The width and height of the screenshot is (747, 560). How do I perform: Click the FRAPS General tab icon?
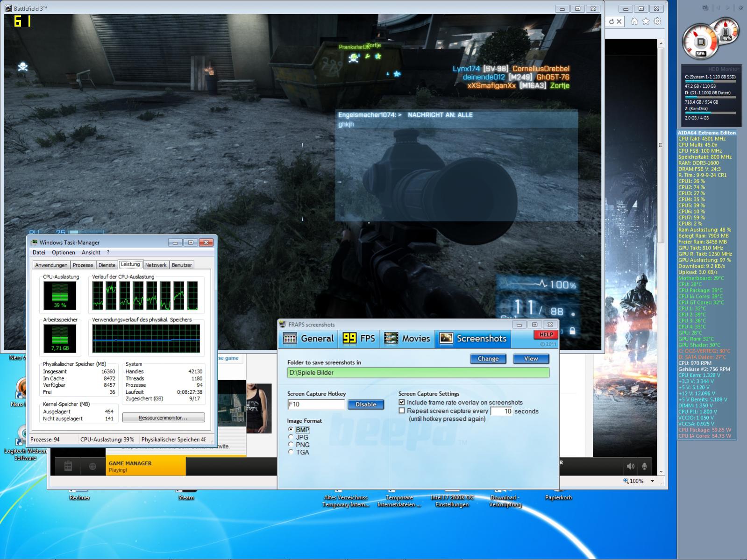(290, 339)
